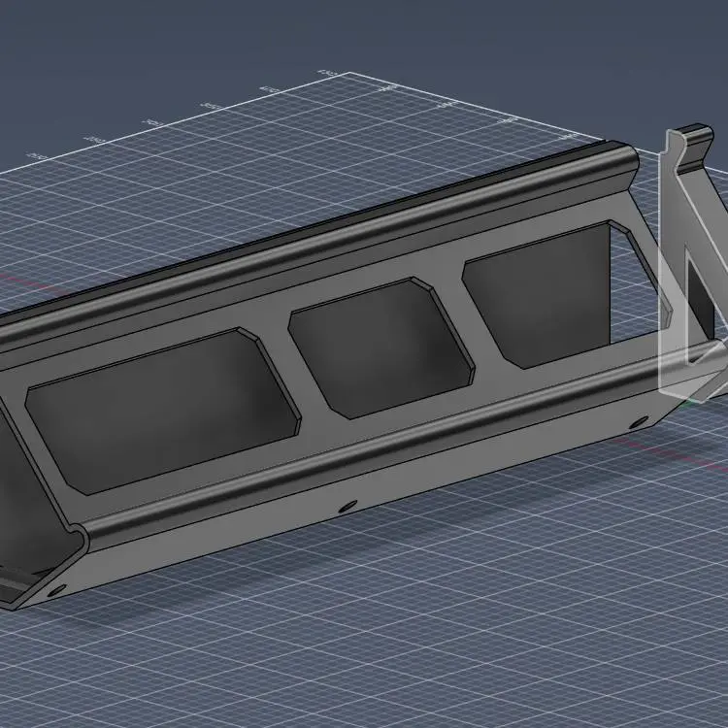The image size is (728, 728).
Task: Select the middle cutout opening of the bracket
Action: (381, 348)
